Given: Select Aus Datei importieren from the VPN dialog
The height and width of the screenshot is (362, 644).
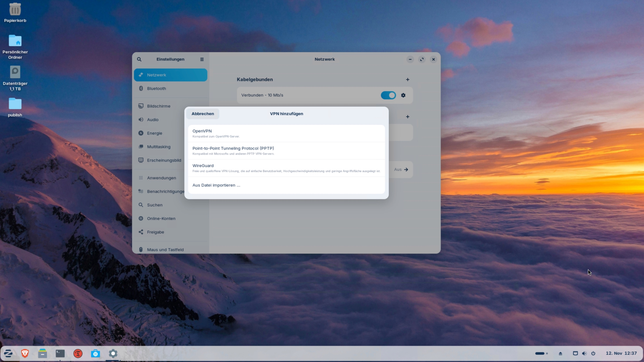Looking at the screenshot, I should (216, 185).
